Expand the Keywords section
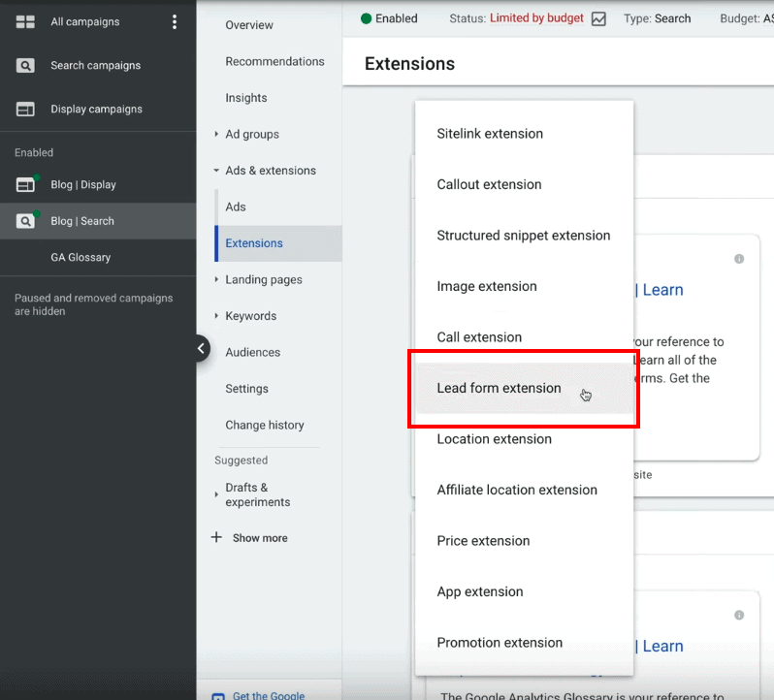The image size is (774, 700). click(x=216, y=316)
